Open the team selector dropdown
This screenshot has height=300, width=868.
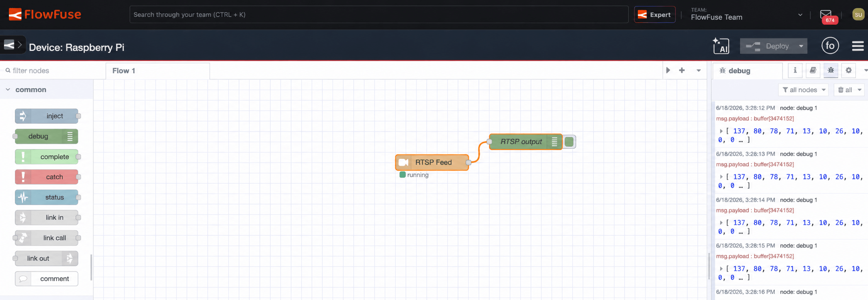tap(747, 15)
